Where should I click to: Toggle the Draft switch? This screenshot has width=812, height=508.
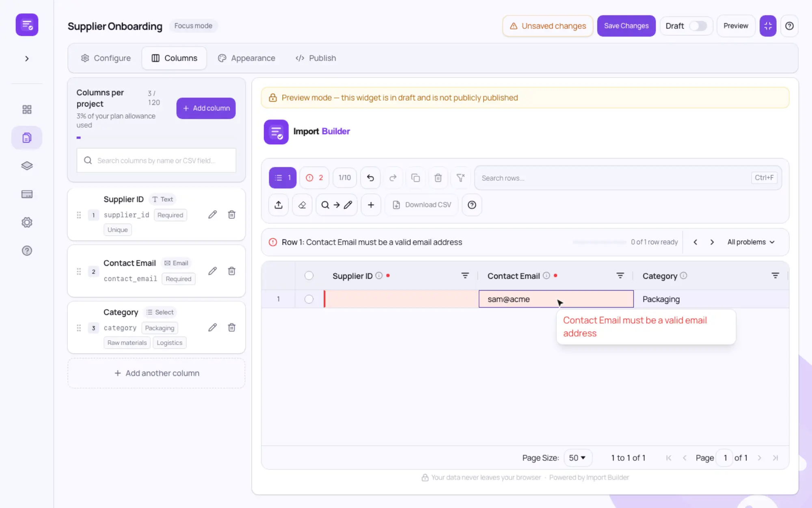point(698,26)
